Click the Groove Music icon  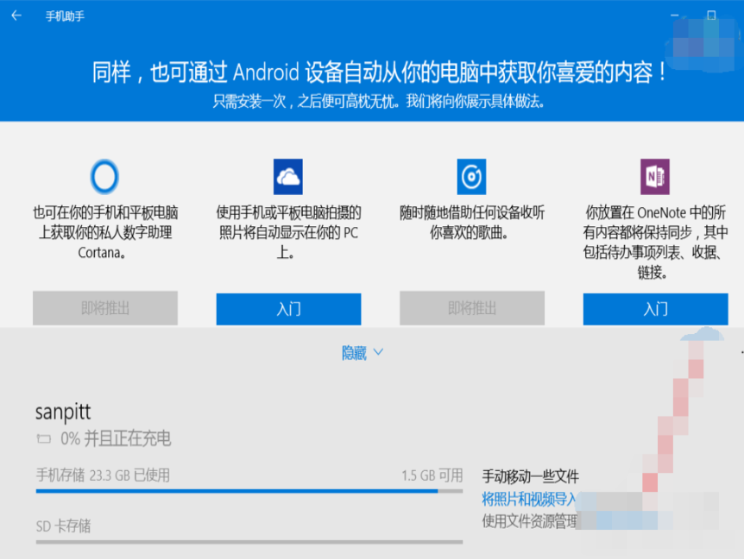[472, 176]
